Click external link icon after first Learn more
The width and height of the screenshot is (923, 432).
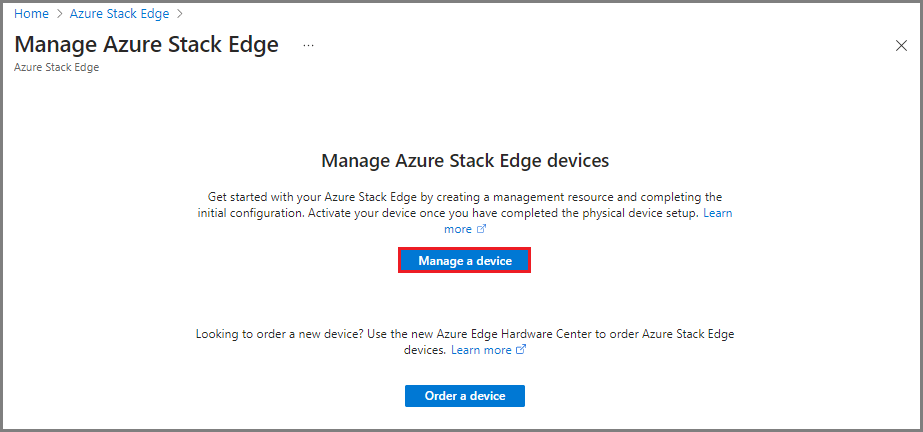481,229
